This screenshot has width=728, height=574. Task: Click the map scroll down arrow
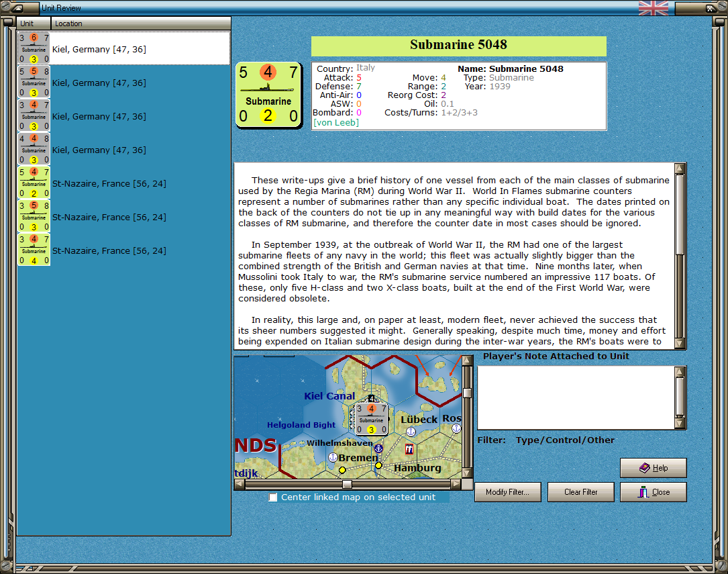click(468, 473)
